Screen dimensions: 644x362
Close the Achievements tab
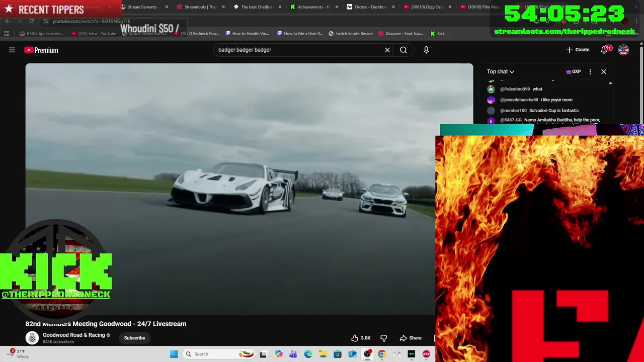(337, 7)
